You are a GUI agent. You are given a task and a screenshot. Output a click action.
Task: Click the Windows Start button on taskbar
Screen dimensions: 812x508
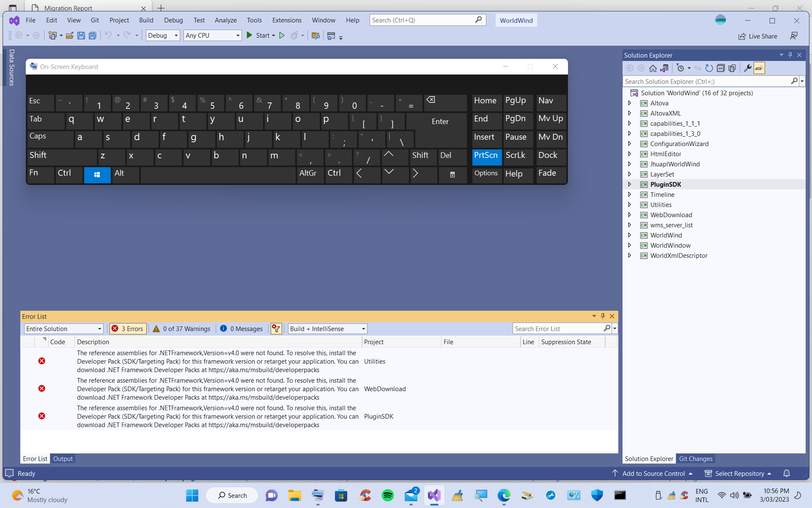pos(192,495)
